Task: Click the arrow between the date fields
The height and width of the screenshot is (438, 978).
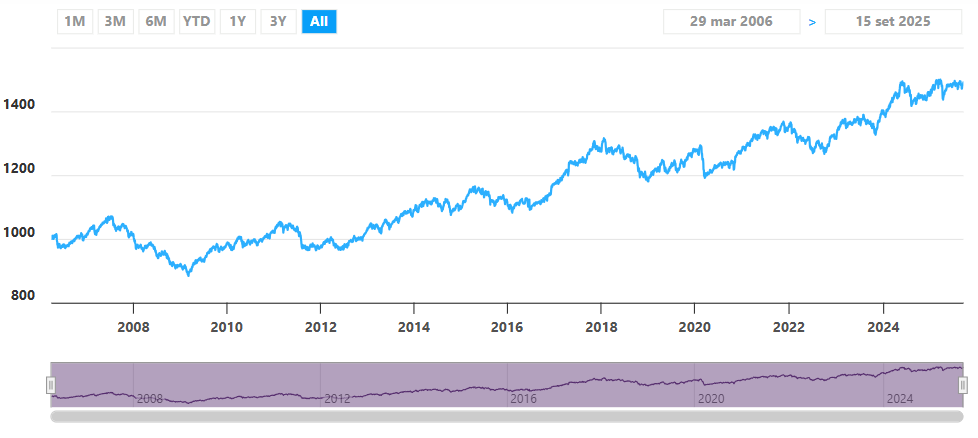Action: [x=812, y=22]
